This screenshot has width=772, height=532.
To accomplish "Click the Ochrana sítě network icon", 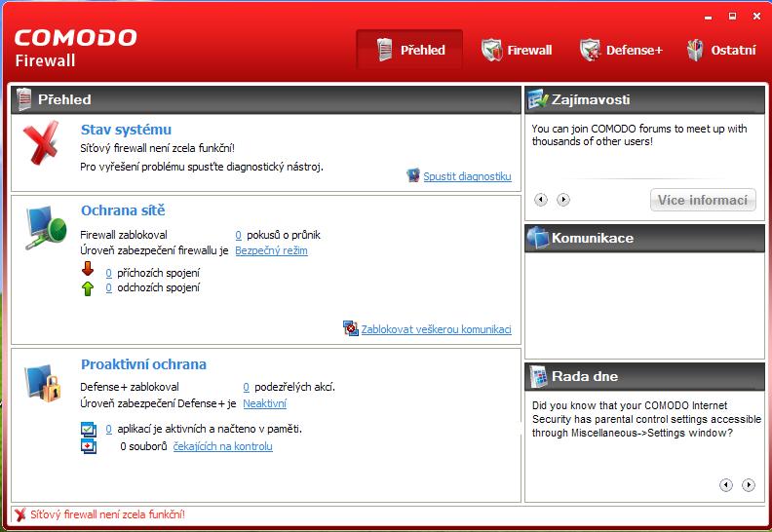I will 45,227.
